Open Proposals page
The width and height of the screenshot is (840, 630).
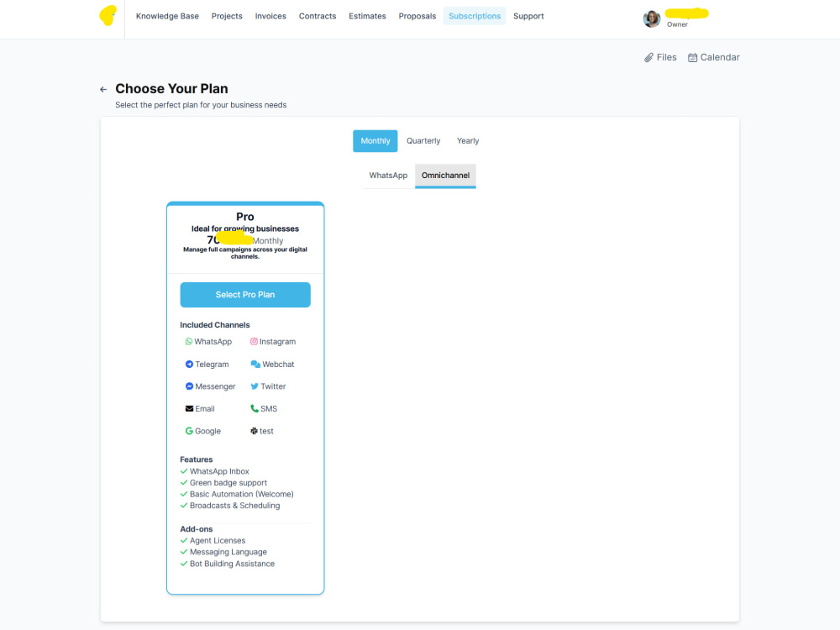[x=417, y=16]
